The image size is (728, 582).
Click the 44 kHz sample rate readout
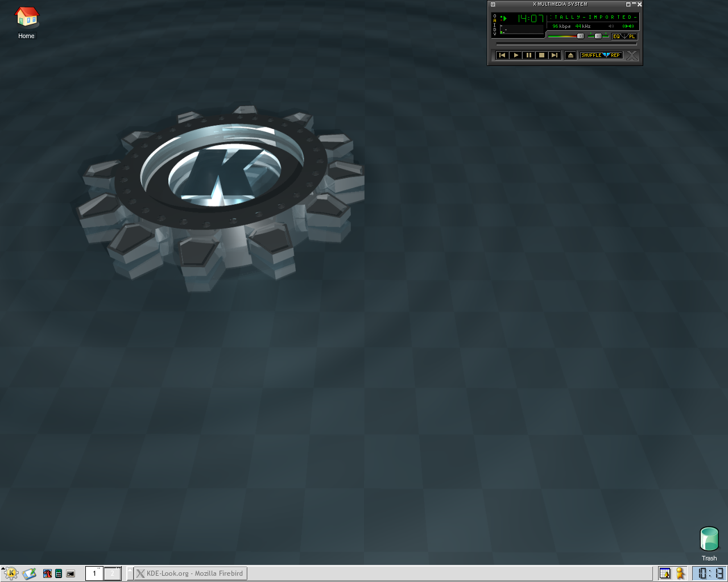pos(583,26)
